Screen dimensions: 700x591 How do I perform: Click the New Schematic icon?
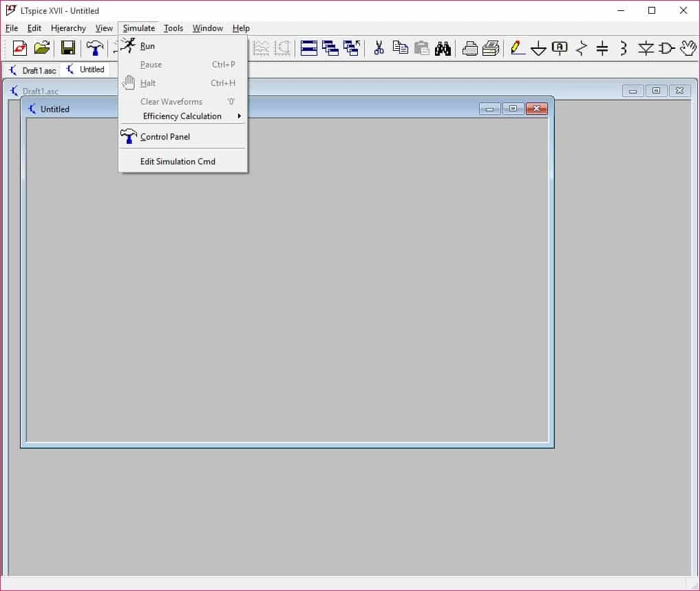click(x=20, y=48)
